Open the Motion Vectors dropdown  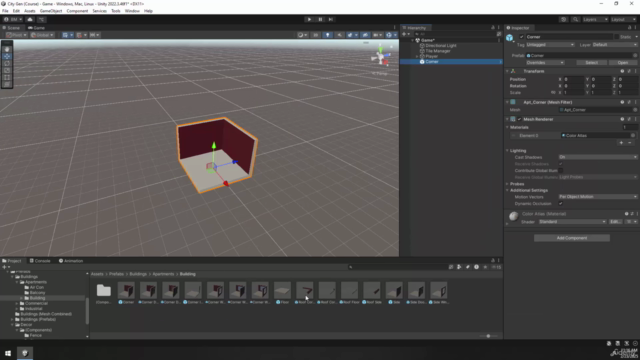click(598, 197)
